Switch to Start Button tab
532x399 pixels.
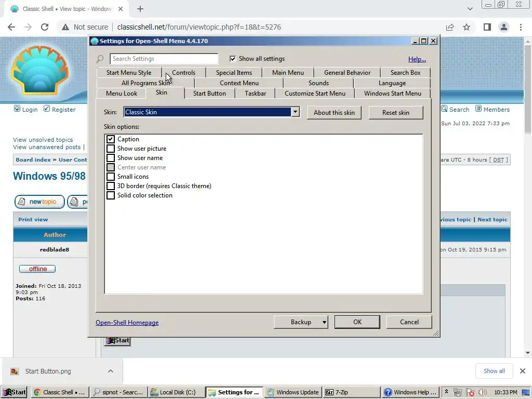pyautogui.click(x=210, y=94)
